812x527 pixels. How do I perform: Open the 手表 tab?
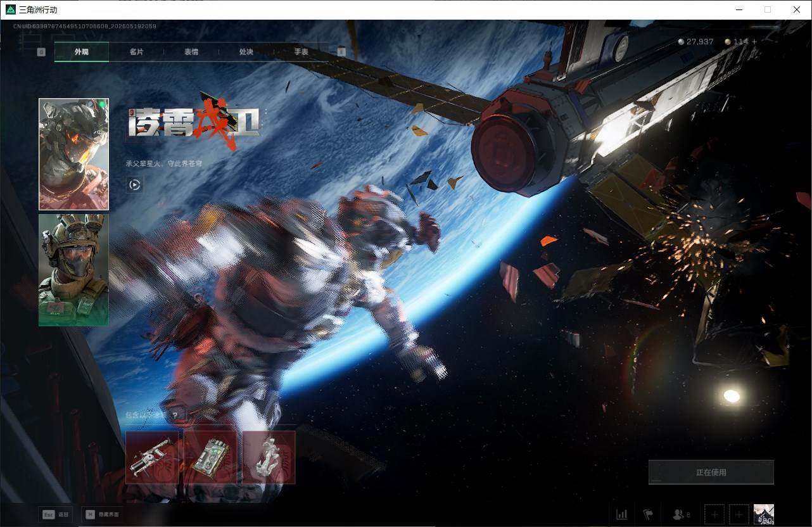[301, 52]
